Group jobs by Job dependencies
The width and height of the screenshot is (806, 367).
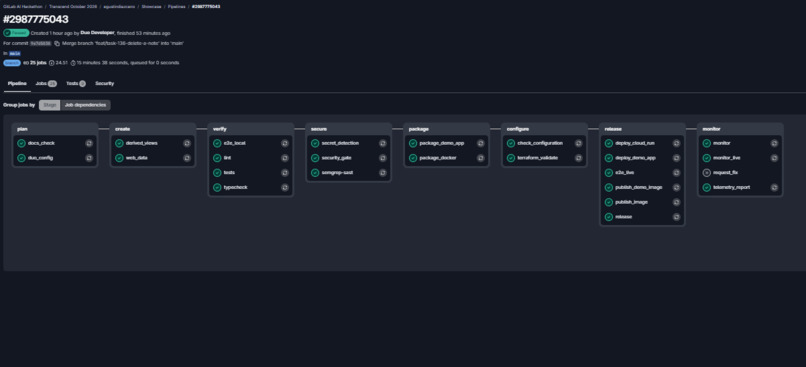coord(85,105)
